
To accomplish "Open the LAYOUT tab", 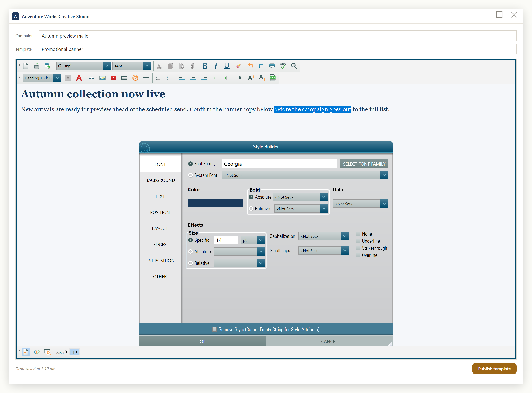I will pos(160,228).
